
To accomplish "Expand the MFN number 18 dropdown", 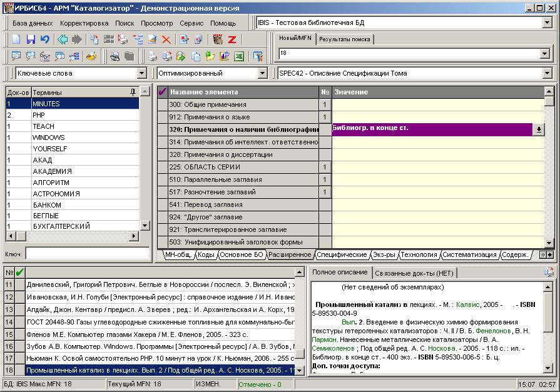I will pyautogui.click(x=544, y=54).
